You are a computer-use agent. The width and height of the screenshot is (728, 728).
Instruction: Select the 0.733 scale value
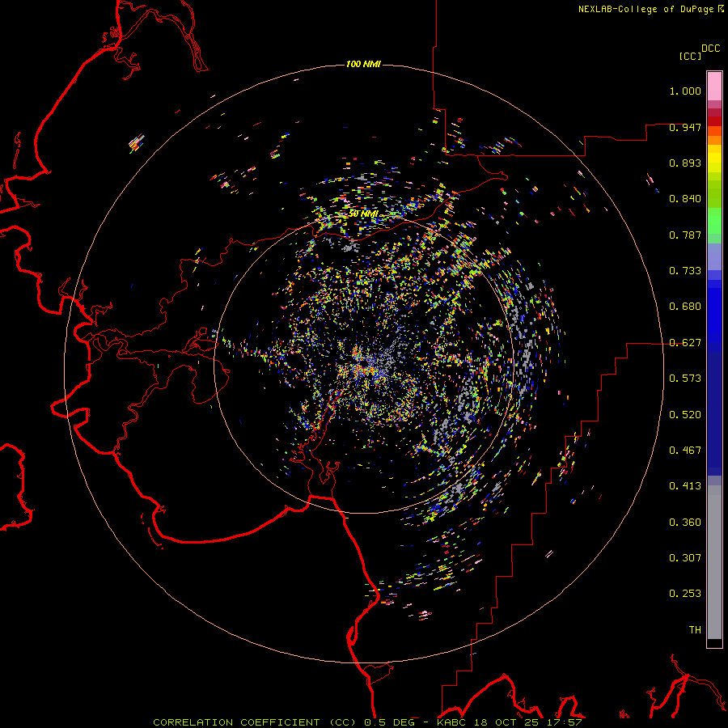(685, 271)
